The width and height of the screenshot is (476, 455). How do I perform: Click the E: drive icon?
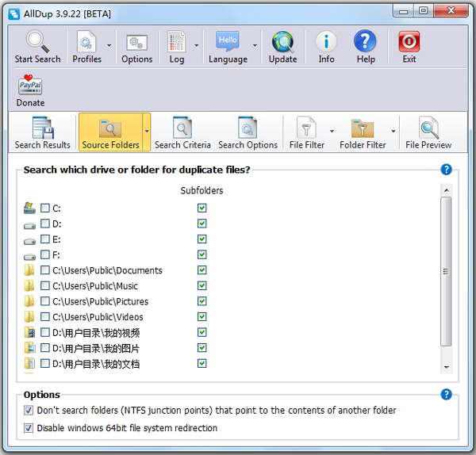pos(29,241)
